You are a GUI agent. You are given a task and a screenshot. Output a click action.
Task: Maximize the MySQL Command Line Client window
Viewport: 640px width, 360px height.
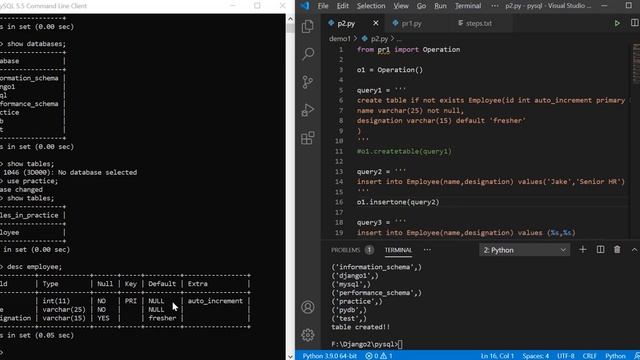257,6
